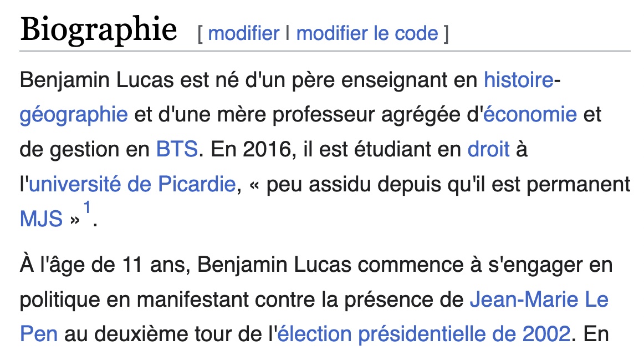Jump to footnote reference 1
Viewport: 644px width, 355px height.
click(87, 207)
